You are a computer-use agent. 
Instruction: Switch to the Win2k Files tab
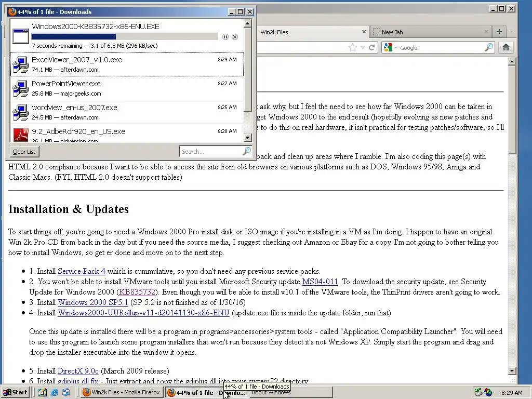tap(313, 32)
